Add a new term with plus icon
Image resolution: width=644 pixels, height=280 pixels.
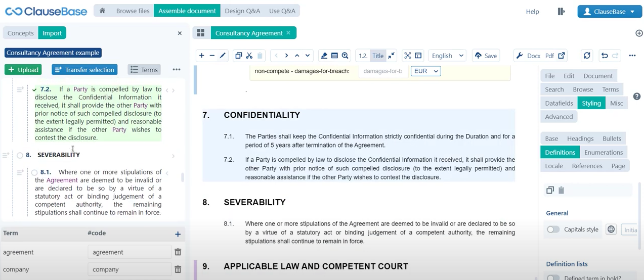178,234
